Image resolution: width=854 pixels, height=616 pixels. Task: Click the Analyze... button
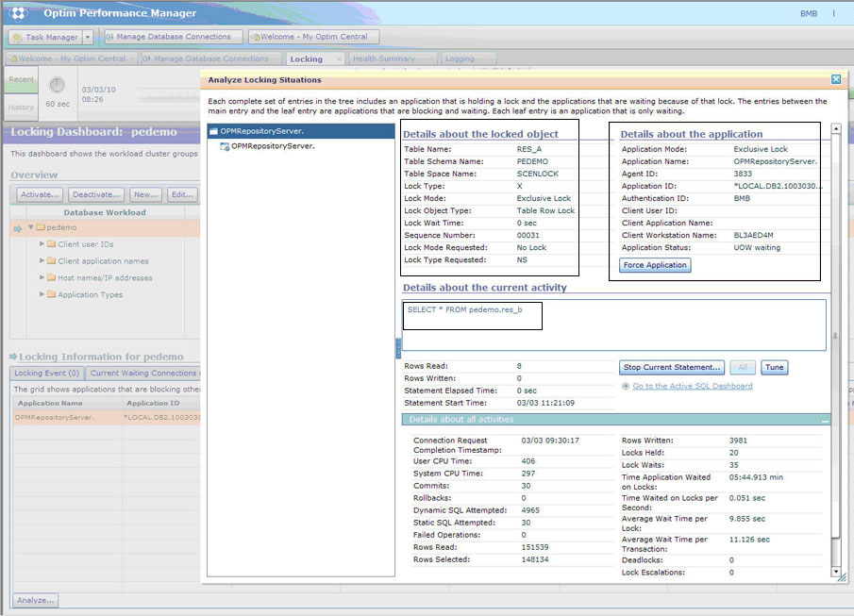(x=36, y=600)
